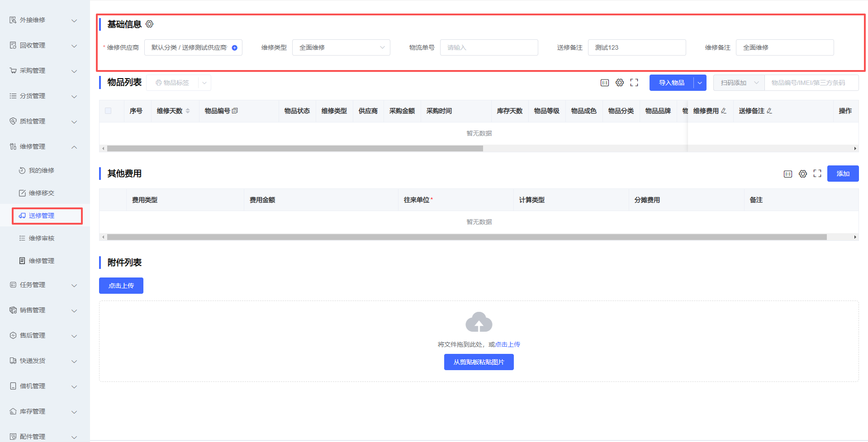Click the cloud upload icon

[479, 322]
